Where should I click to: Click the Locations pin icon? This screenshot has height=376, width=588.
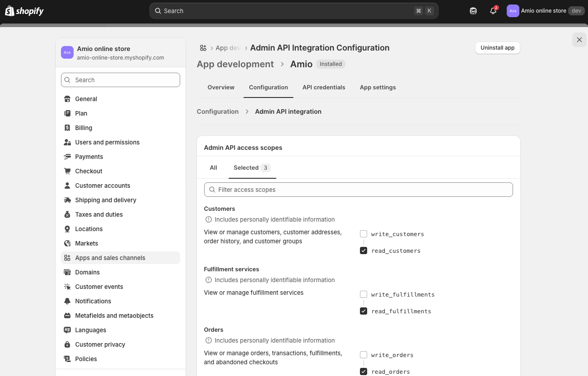pyautogui.click(x=67, y=229)
